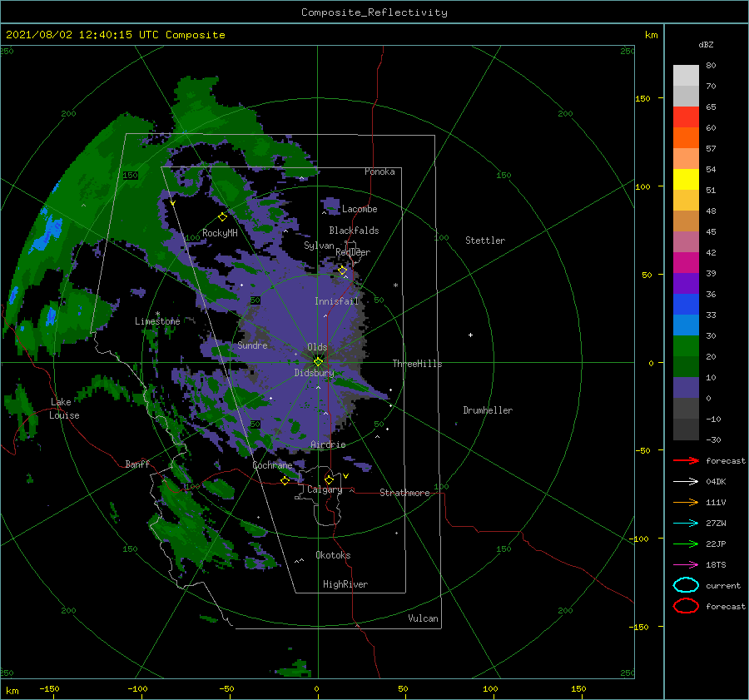Viewport: 749px width, 700px height.
Task: Click the magenta 18TS arrow icon
Action: click(x=686, y=565)
